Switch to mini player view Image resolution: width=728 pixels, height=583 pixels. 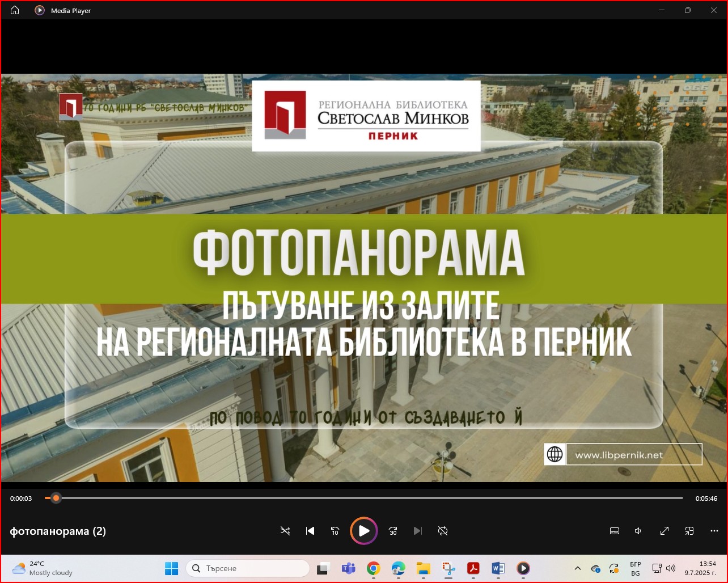pyautogui.click(x=689, y=531)
